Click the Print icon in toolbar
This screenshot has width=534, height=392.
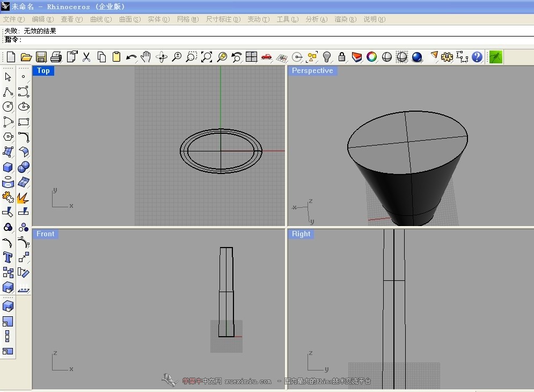[x=56, y=57]
